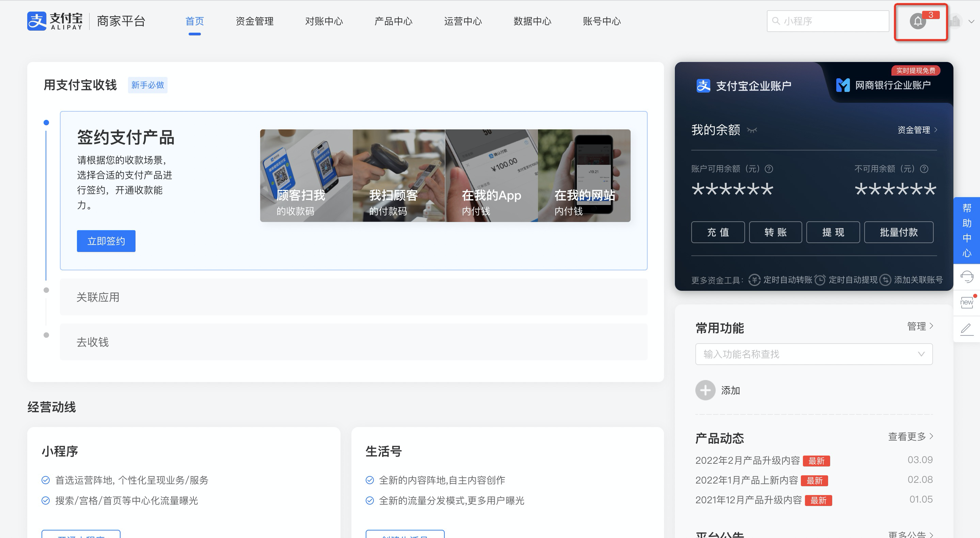980x538 pixels.
Task: Open 资金管理 in the top navigation
Action: [254, 21]
